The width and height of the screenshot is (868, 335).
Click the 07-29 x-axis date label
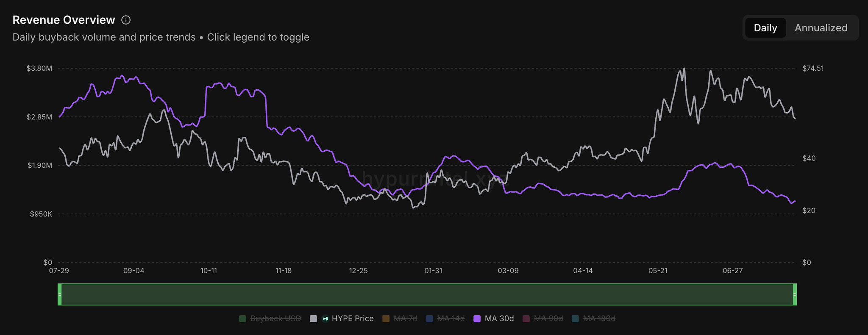coord(59,271)
